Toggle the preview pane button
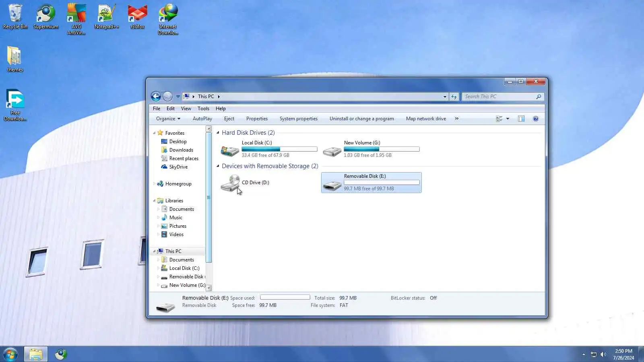This screenshot has height=362, width=644. coord(521,119)
